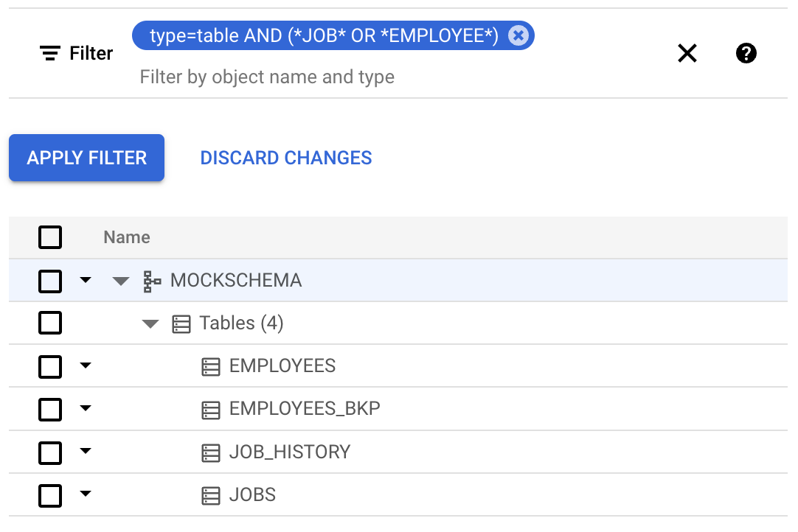
Task: Click the table icon beside JOBS
Action: point(211,494)
